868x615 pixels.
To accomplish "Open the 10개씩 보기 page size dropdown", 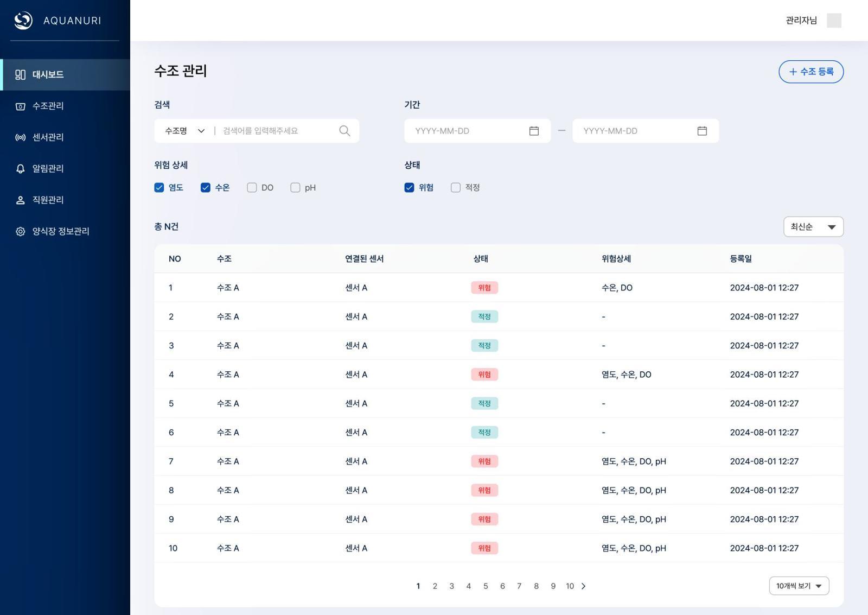I will tap(799, 586).
